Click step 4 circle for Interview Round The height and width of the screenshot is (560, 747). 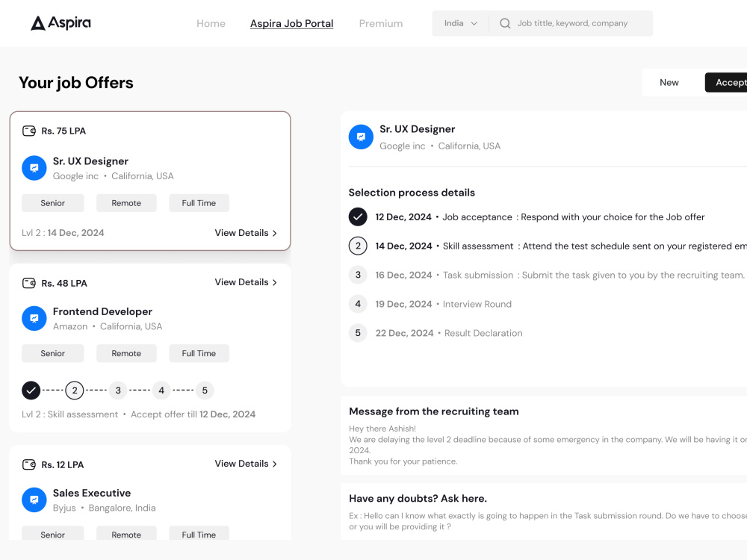point(358,304)
